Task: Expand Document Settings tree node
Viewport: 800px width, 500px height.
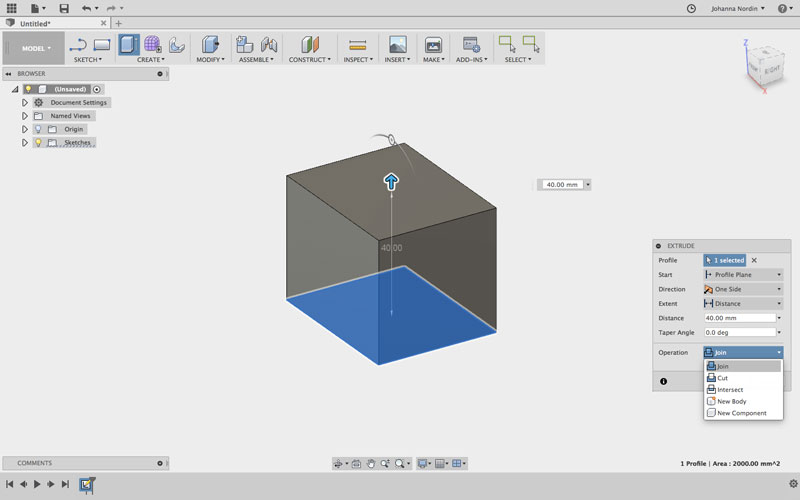Action: tap(24, 103)
